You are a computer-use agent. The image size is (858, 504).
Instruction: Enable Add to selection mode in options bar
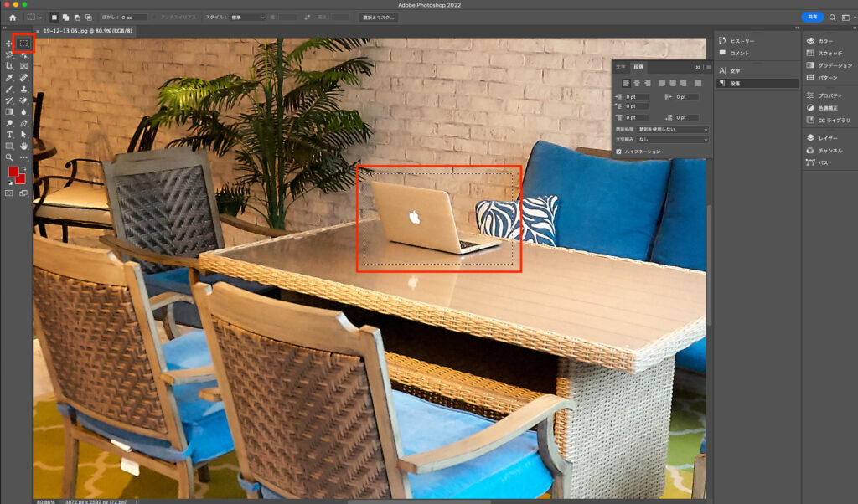tap(65, 17)
